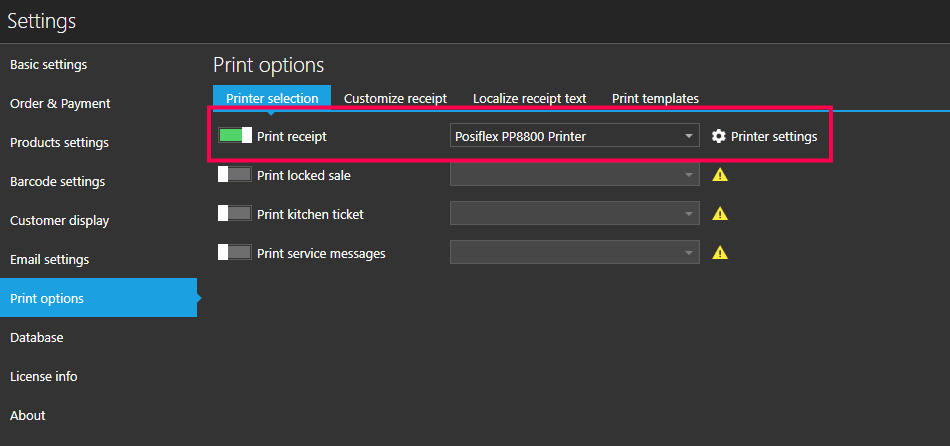Click warning icon beside Print service messages
This screenshot has width=950, height=446.
coord(719,253)
